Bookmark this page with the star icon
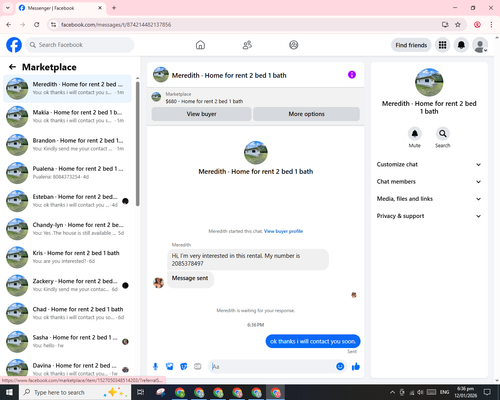 pyautogui.click(x=458, y=25)
